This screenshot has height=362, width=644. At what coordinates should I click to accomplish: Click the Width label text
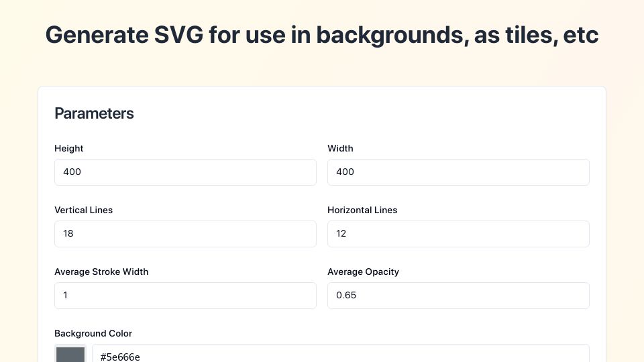click(x=341, y=149)
